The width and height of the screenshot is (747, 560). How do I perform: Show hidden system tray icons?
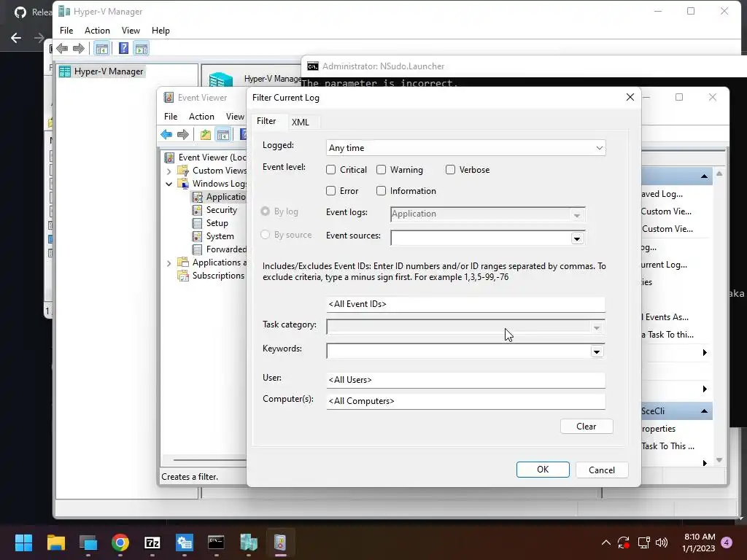pyautogui.click(x=605, y=542)
